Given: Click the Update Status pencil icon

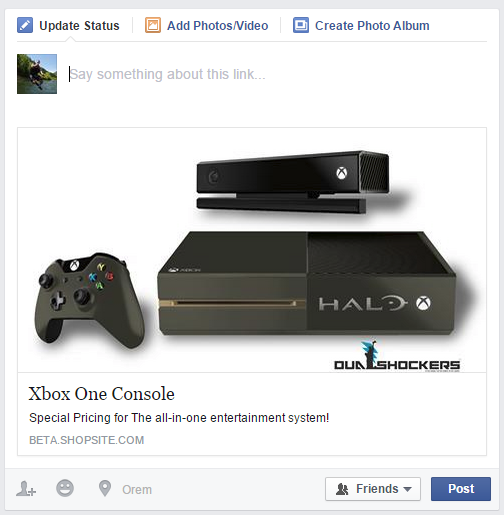Looking at the screenshot, I should pos(25,25).
